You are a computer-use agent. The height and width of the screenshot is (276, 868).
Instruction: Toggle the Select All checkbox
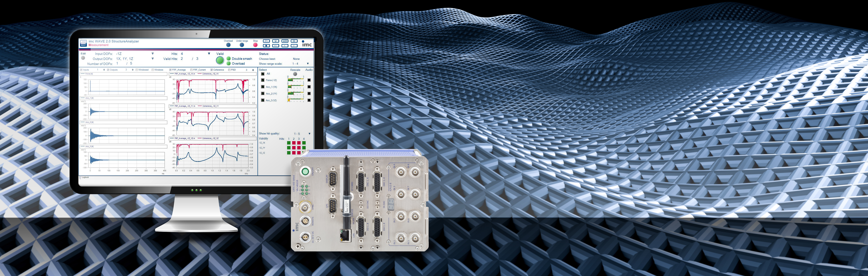click(x=263, y=74)
